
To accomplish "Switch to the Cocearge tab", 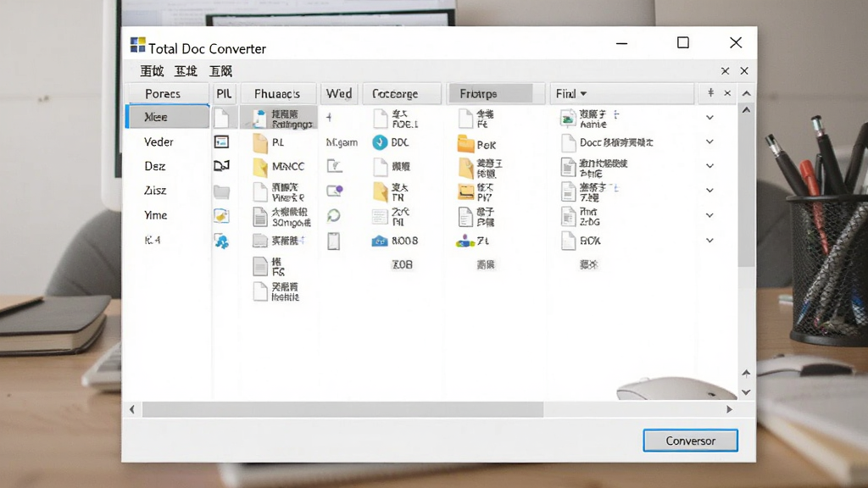I will 401,93.
